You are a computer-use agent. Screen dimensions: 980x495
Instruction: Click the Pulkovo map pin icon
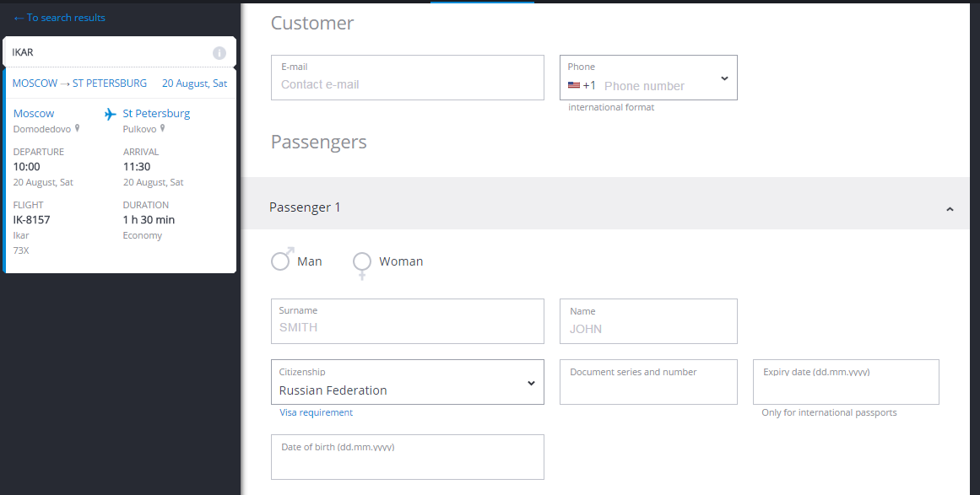(163, 129)
